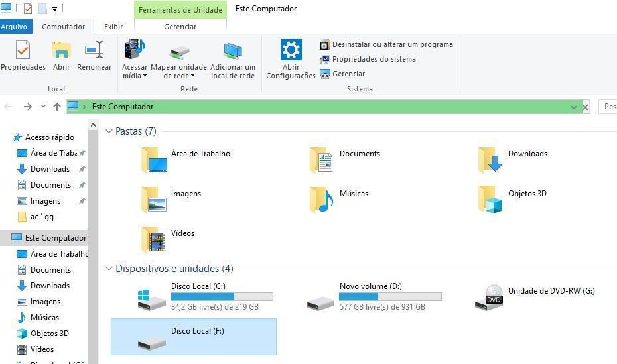The height and width of the screenshot is (364, 617).
Task: Click the quick access new folder icon
Action: [42, 8]
